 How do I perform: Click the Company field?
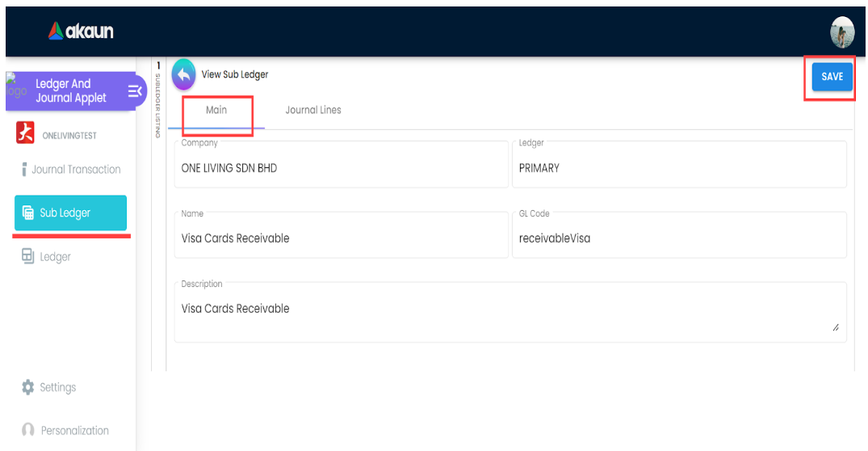(x=341, y=165)
